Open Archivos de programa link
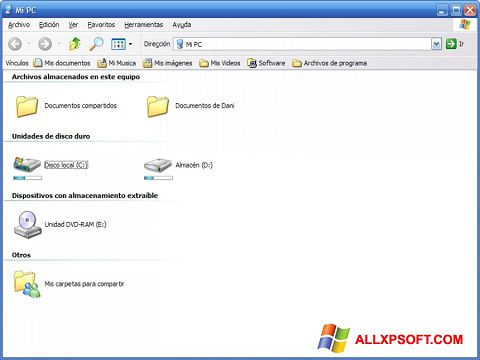This screenshot has width=480, height=360. (330, 63)
